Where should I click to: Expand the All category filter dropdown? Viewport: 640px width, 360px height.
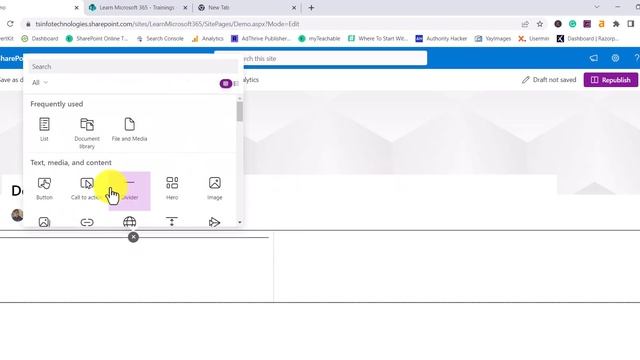click(40, 82)
